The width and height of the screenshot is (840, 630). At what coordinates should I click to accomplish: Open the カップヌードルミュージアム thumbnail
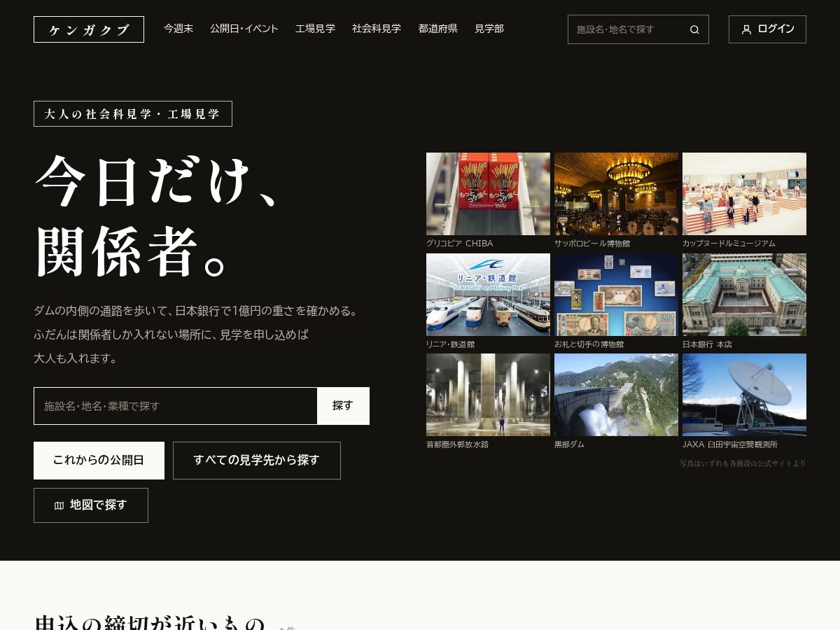(x=744, y=194)
